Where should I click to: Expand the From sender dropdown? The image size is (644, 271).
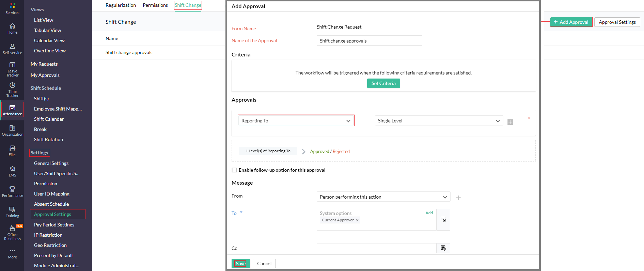tap(383, 197)
